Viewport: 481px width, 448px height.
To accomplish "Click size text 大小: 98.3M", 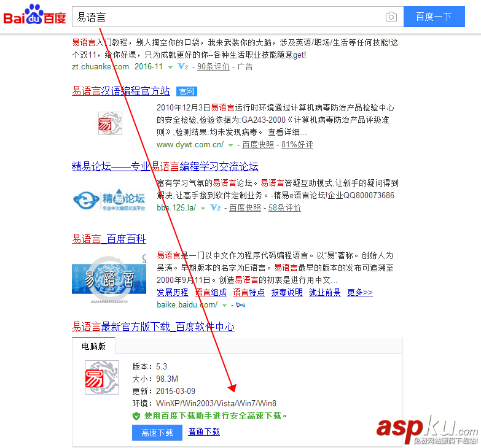I will coord(155,379).
